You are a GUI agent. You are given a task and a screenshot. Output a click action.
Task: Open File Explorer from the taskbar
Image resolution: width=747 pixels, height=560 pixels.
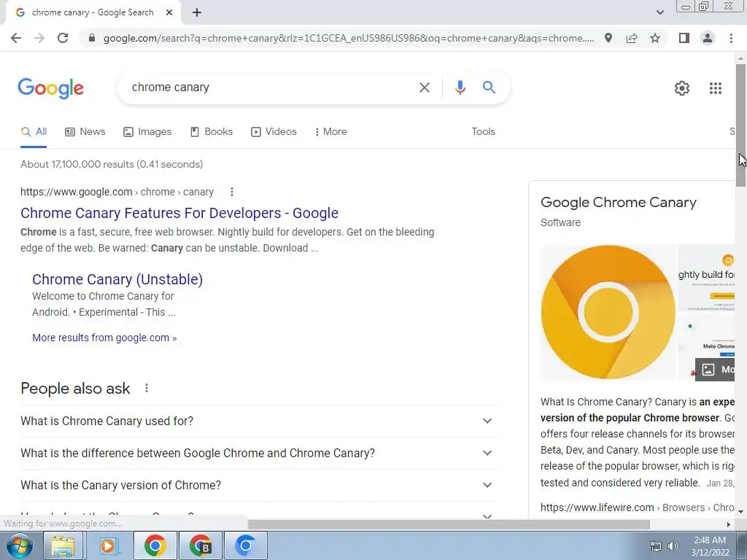63,545
